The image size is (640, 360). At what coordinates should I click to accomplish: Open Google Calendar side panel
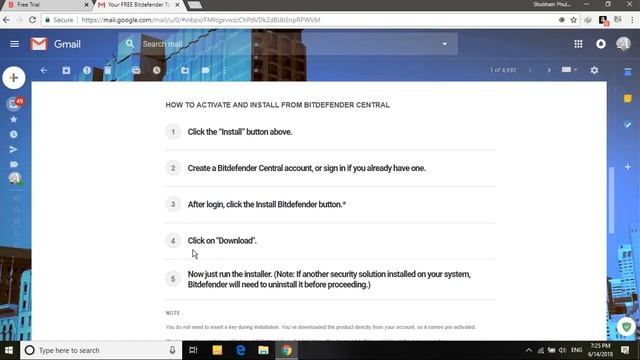[628, 72]
